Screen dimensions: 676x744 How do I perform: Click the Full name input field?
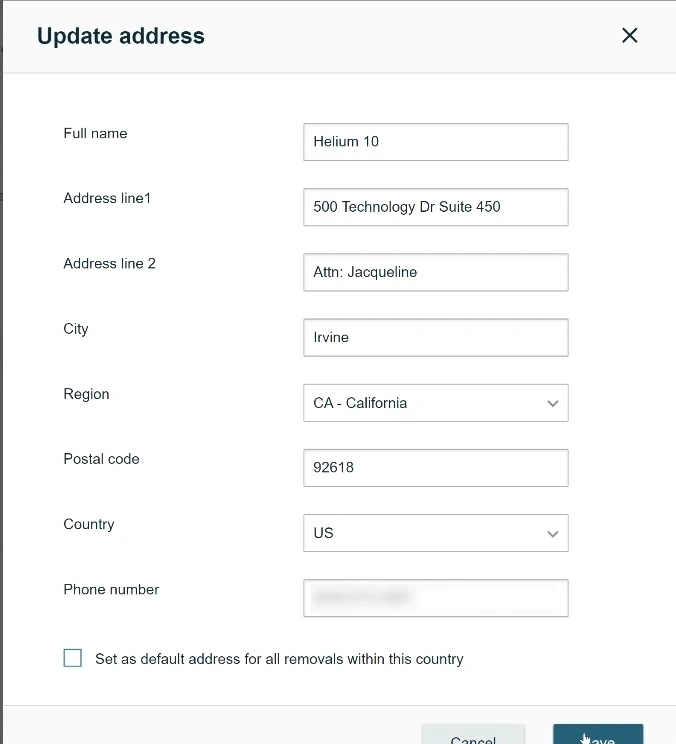pos(435,142)
